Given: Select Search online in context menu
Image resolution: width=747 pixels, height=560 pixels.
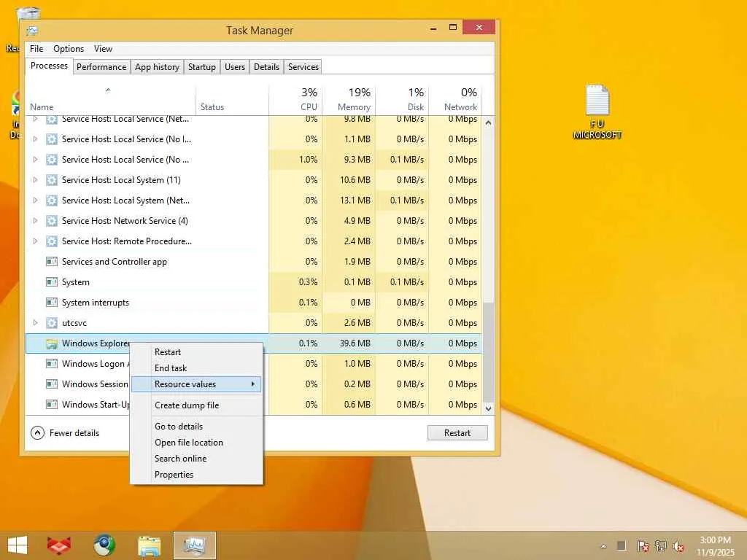Looking at the screenshot, I should click(196, 459).
